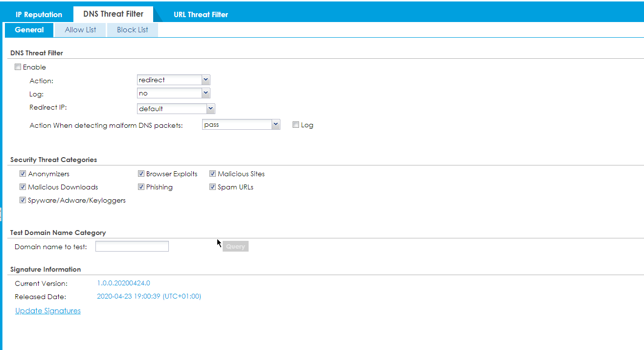644x350 pixels.
Task: Select the Allow List sub-tab
Action: [80, 30]
